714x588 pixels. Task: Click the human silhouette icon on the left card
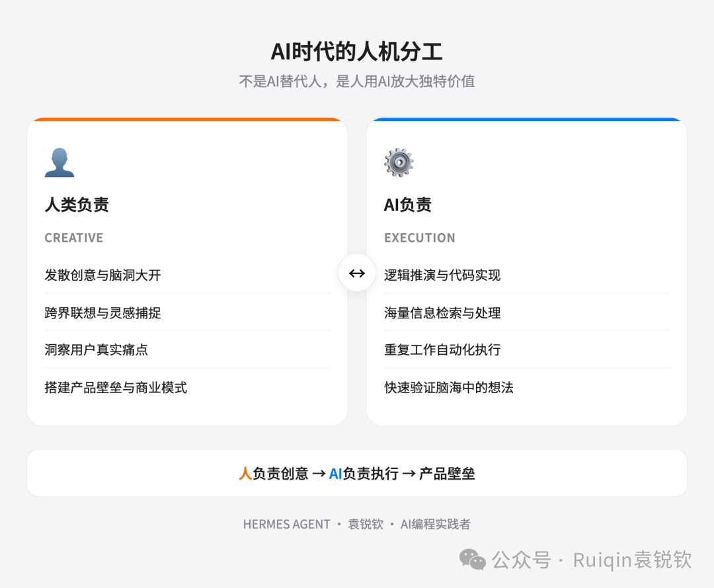[x=59, y=163]
